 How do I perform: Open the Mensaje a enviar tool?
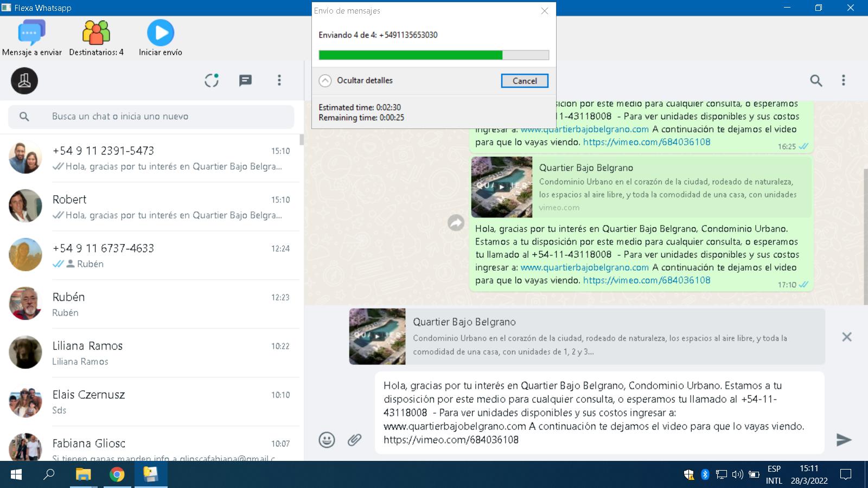click(31, 38)
